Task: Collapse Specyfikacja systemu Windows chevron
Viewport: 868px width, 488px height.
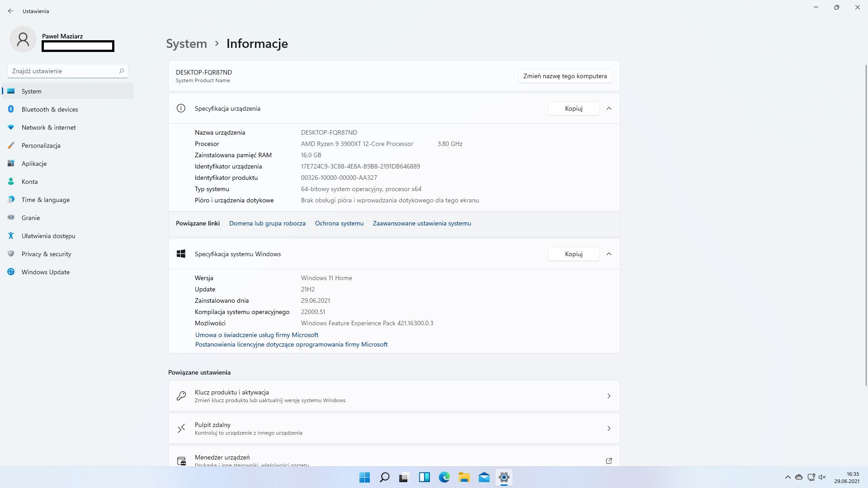Action: 609,254
